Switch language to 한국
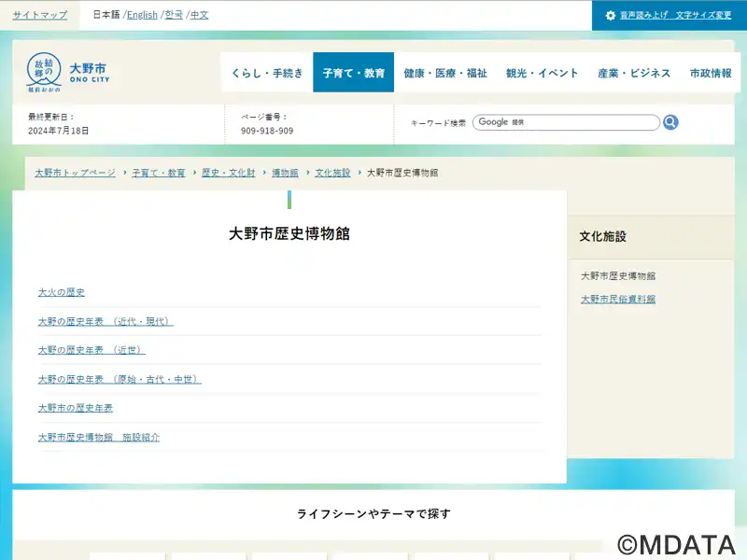747x560 pixels. [174, 15]
